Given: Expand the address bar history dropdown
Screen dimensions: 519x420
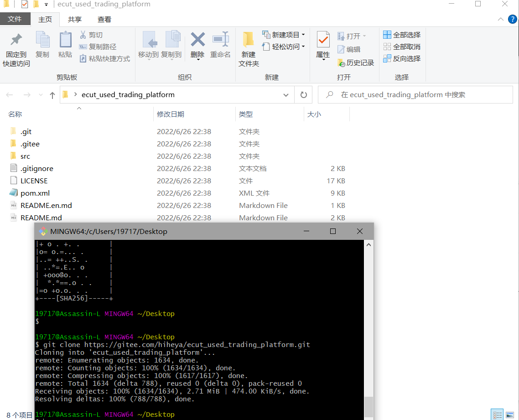Looking at the screenshot, I should pos(286,95).
